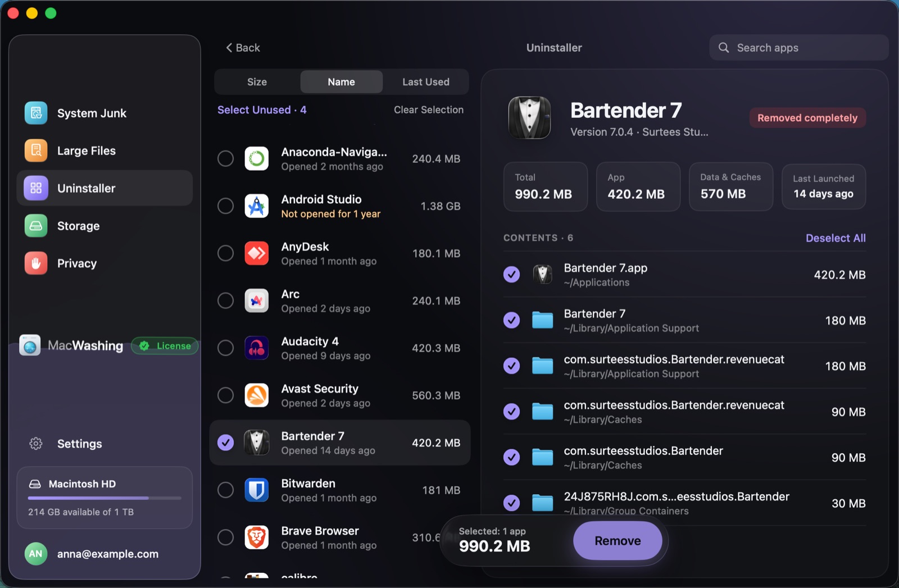Screen dimensions: 899x588
Task: Click the Arc app icon
Action: [257, 301]
